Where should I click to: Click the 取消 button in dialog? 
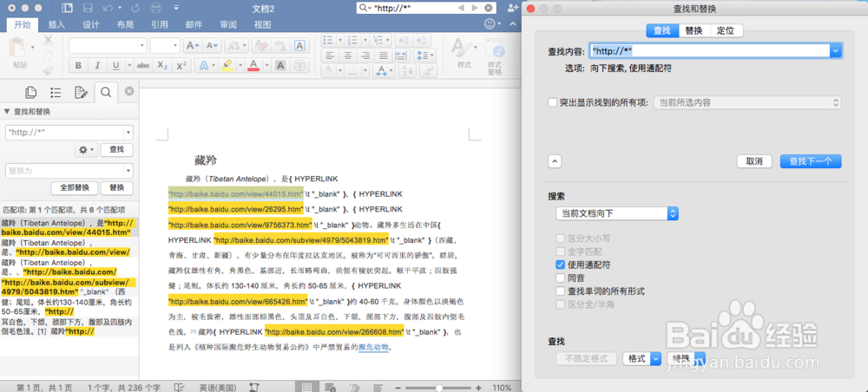[x=754, y=161]
